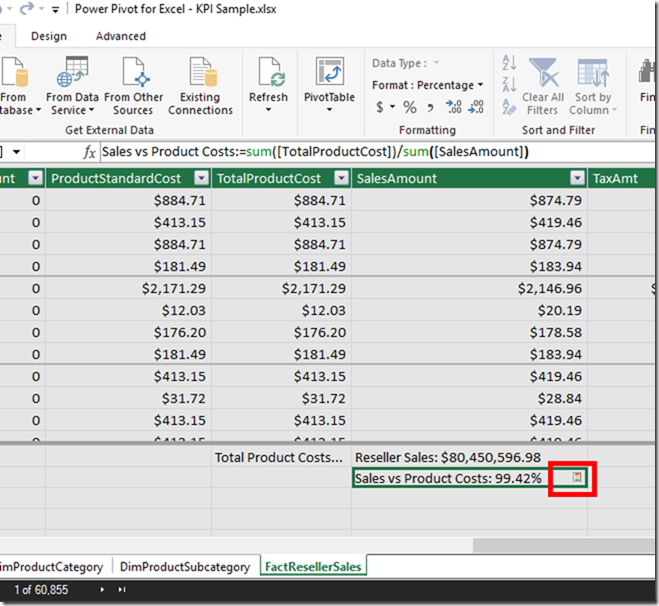The height and width of the screenshot is (606, 659).
Task: Select the Reseller Sales measure cell
Action: tap(469, 457)
